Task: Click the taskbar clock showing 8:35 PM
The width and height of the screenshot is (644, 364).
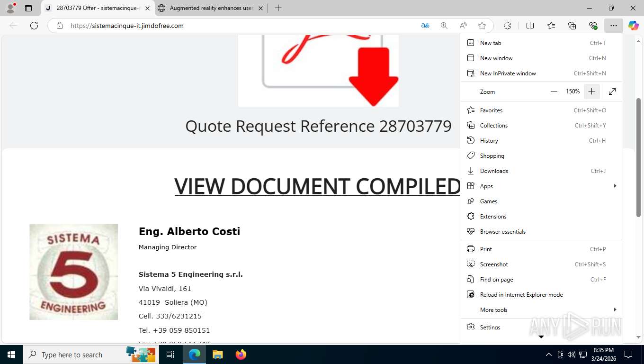Action: tap(604, 355)
